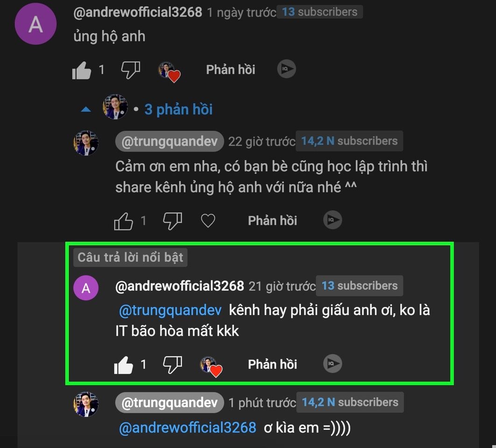Toggle the empty heart on trungquandev's reply
496x448 pixels.
[208, 220]
